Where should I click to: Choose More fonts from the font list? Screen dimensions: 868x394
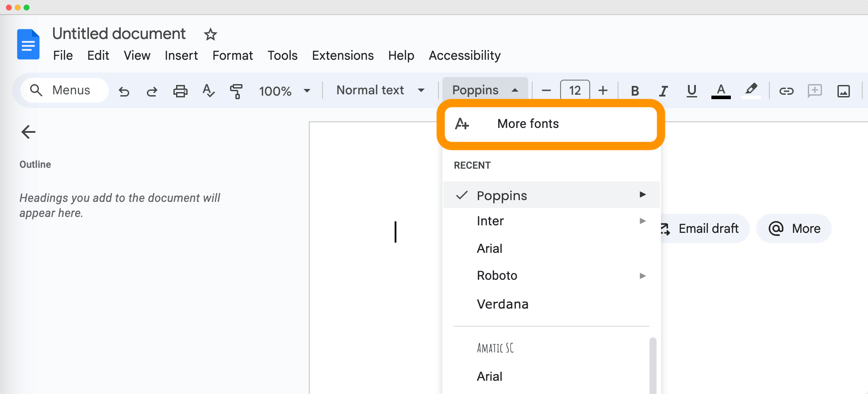[551, 124]
